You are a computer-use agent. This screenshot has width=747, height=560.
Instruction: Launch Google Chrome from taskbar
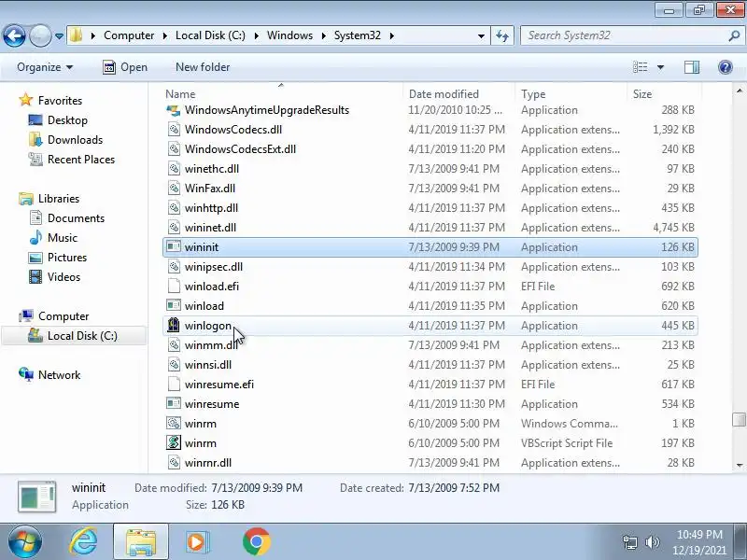[x=256, y=541]
